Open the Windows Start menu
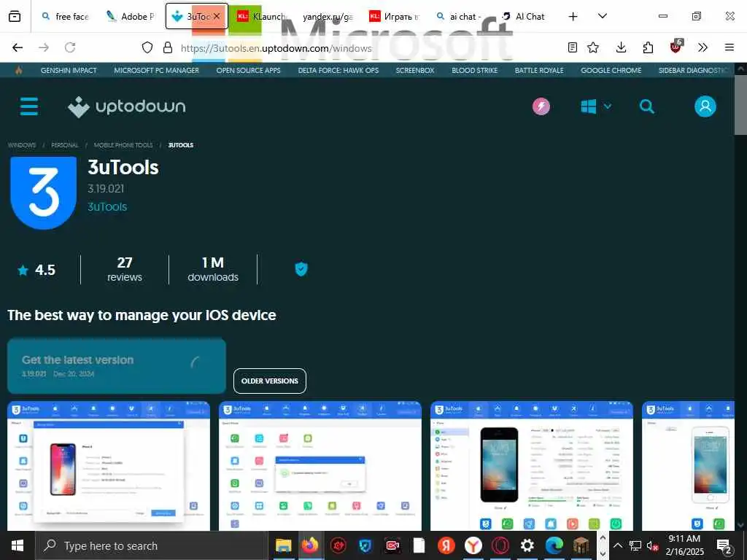747x560 pixels. pyautogui.click(x=18, y=545)
